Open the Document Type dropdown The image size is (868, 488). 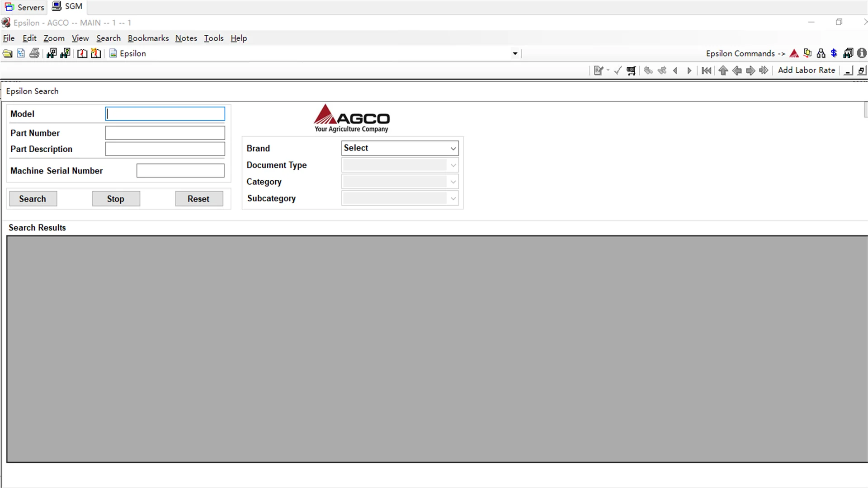(400, 165)
